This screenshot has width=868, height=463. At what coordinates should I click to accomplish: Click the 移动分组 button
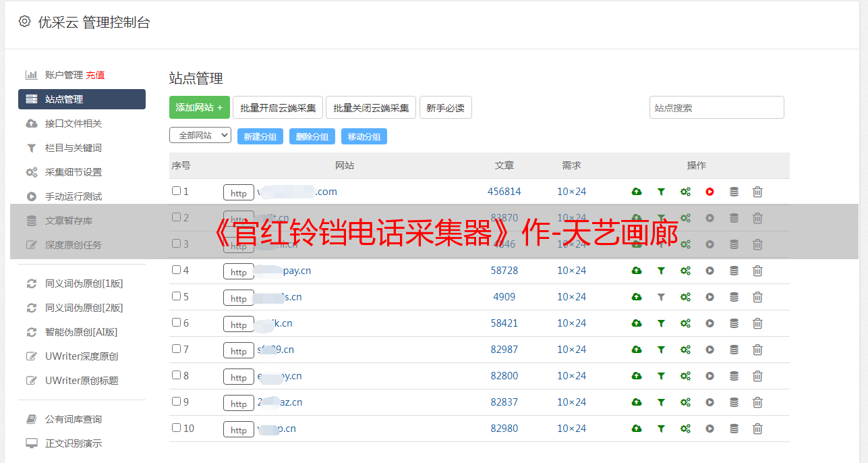364,136
